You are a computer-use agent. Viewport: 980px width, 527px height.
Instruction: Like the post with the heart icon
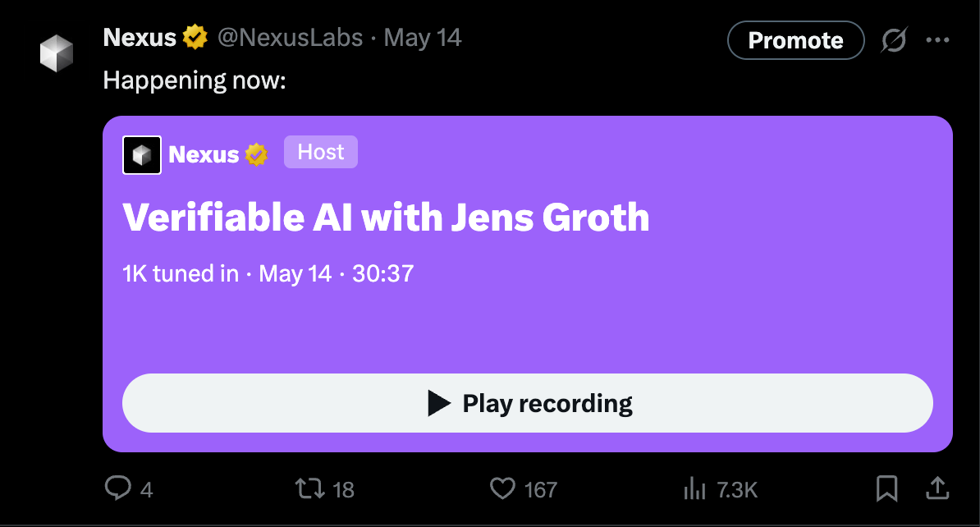(x=502, y=488)
